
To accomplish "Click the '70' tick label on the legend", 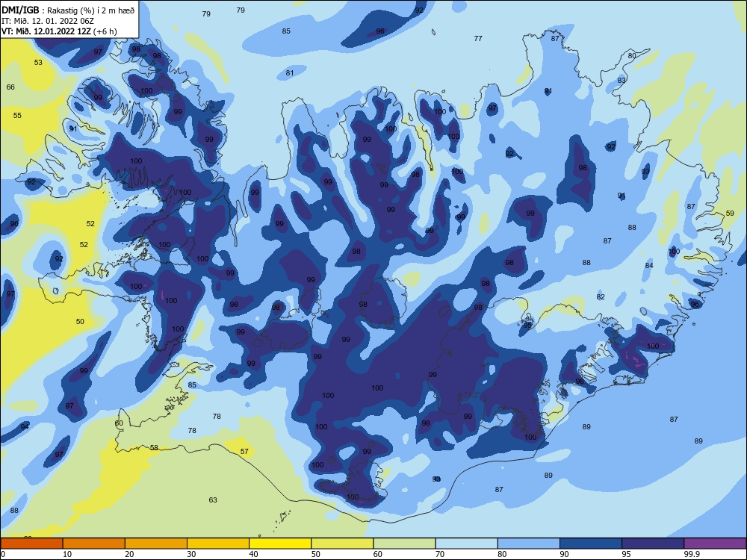I will (440, 554).
